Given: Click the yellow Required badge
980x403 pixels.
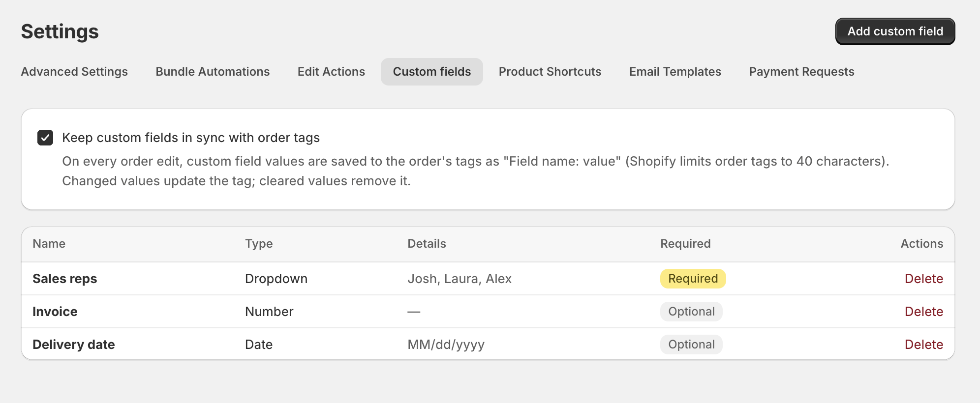Looking at the screenshot, I should click(693, 279).
